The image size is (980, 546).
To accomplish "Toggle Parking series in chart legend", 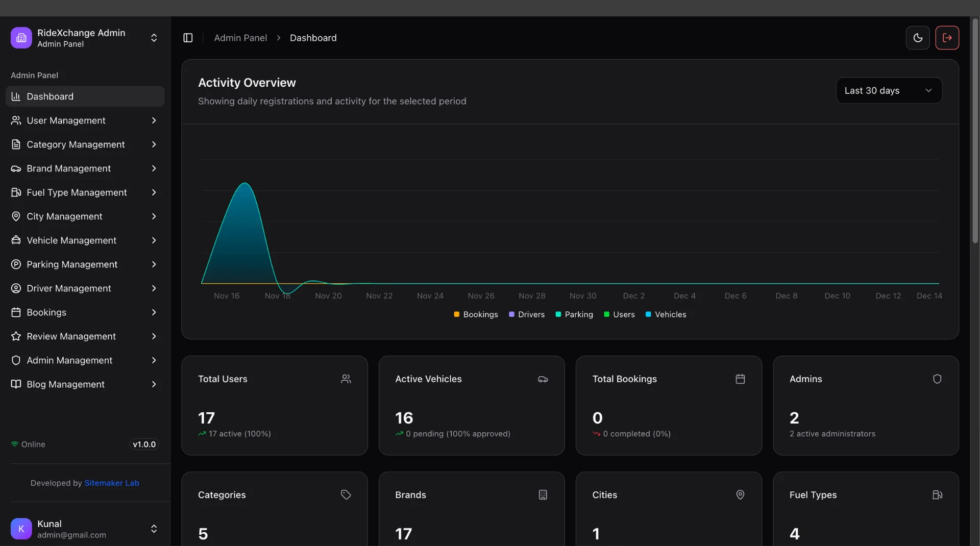I will 574,314.
